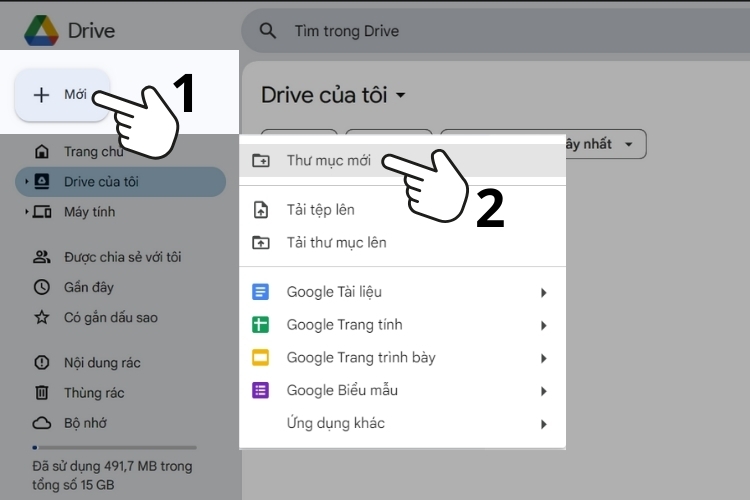The width and height of the screenshot is (750, 500).
Task: Open Được chia sẻ với tôi
Action: 121,257
